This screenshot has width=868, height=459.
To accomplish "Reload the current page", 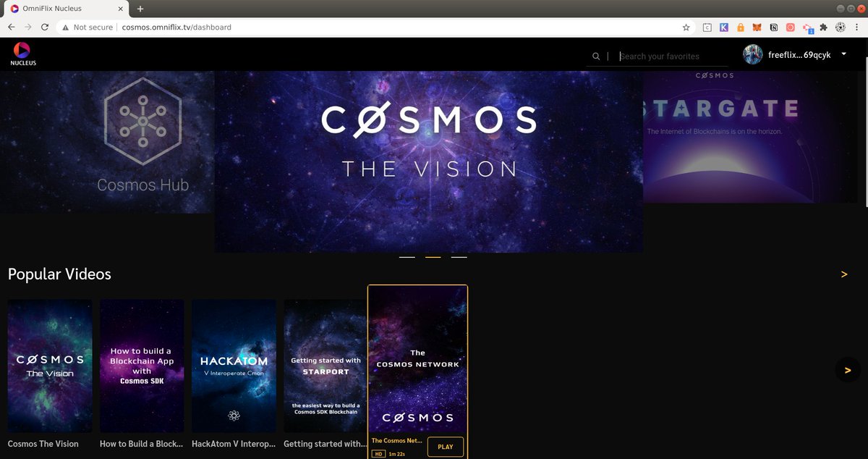I will tap(46, 27).
